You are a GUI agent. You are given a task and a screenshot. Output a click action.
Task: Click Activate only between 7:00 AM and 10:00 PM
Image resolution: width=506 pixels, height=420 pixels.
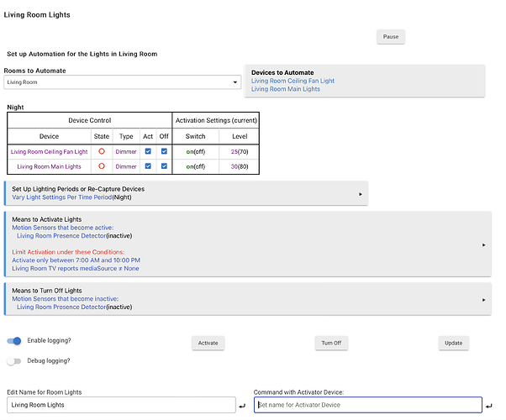76,260
